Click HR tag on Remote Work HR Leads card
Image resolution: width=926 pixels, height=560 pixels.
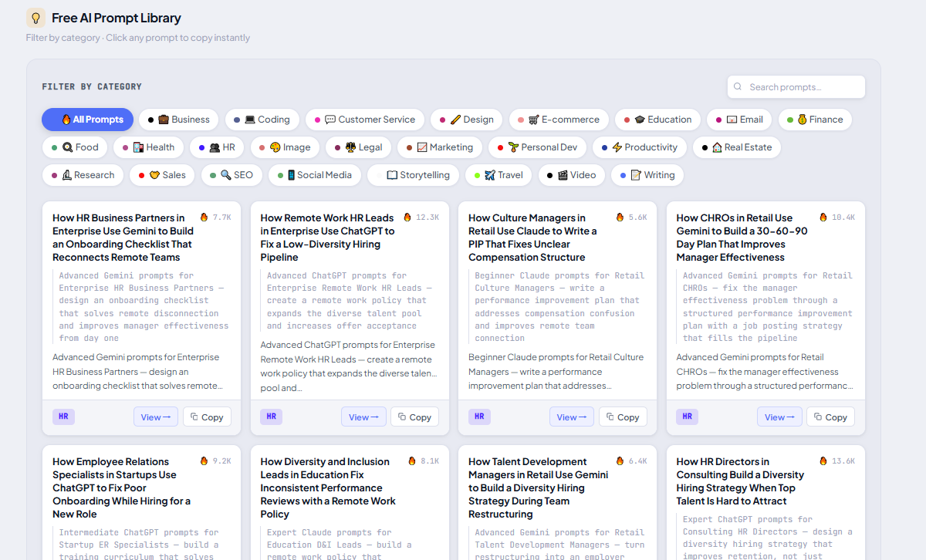point(272,417)
